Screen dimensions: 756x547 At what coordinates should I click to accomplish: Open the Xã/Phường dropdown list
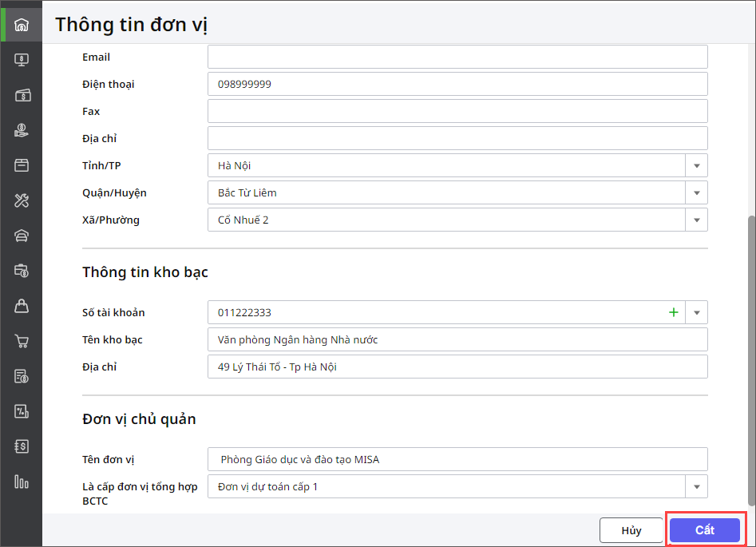(x=696, y=220)
